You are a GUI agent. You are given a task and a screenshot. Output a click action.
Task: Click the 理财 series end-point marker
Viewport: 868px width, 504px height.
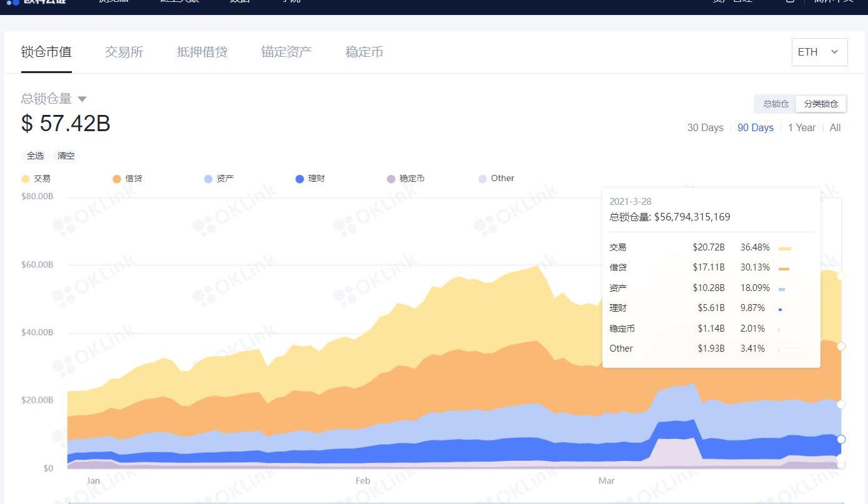coord(841,439)
